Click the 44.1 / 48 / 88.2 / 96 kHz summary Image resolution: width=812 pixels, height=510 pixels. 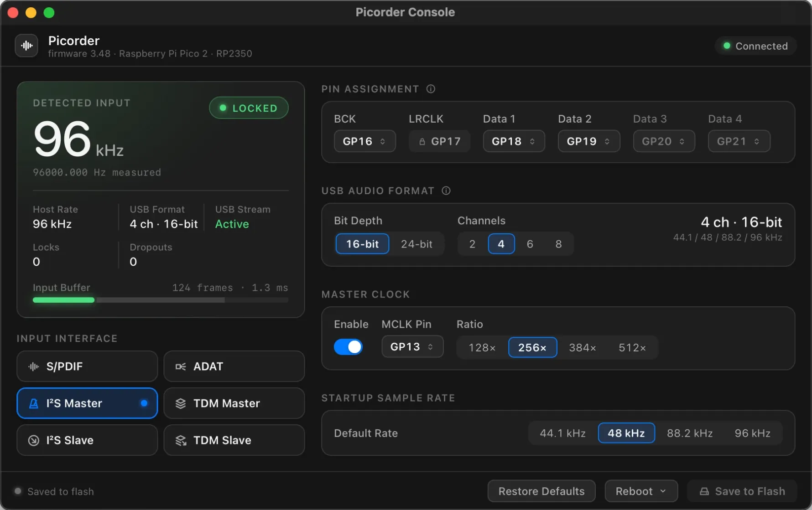[728, 237]
